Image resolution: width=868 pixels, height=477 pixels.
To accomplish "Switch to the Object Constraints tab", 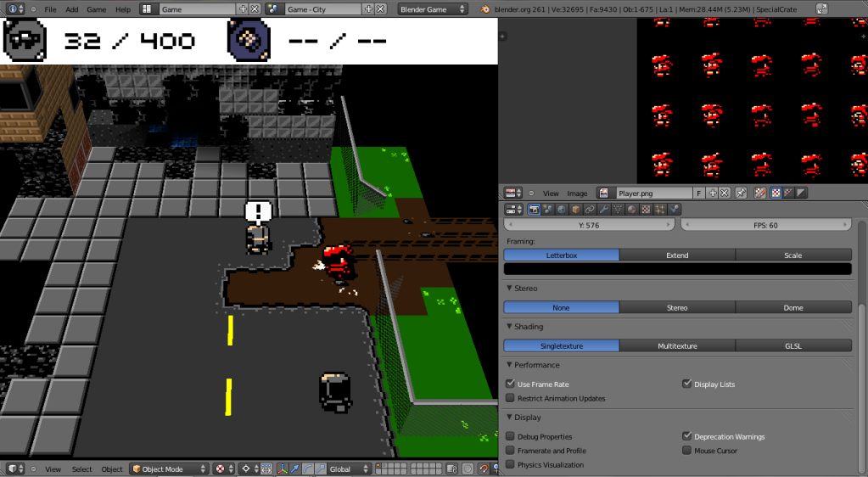I will (x=590, y=209).
